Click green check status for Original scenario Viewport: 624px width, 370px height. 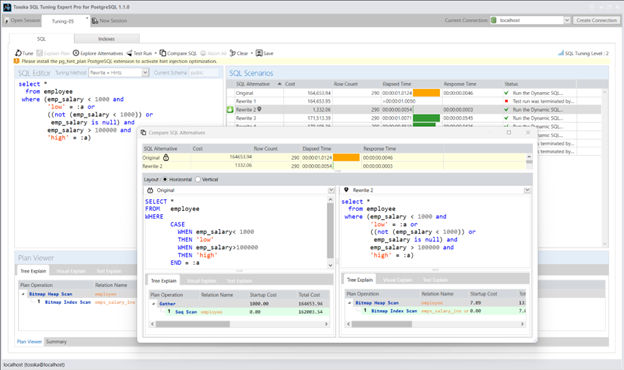point(506,93)
